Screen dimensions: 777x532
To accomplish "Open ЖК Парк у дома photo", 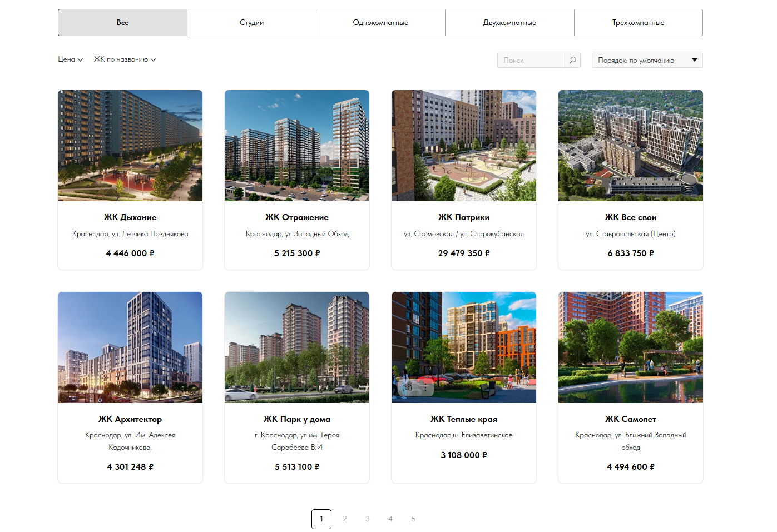I will [297, 347].
